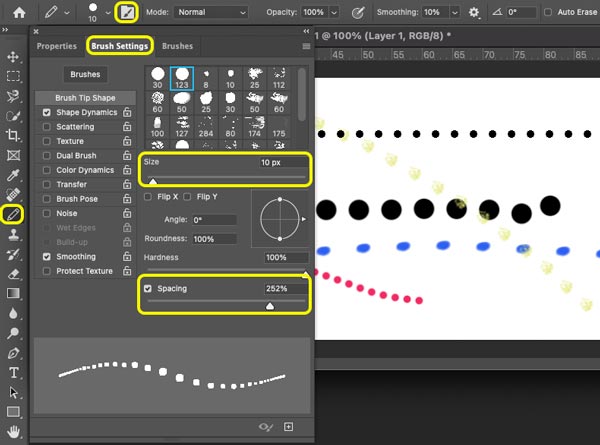Select the Move tool
600x445 pixels.
[13, 57]
